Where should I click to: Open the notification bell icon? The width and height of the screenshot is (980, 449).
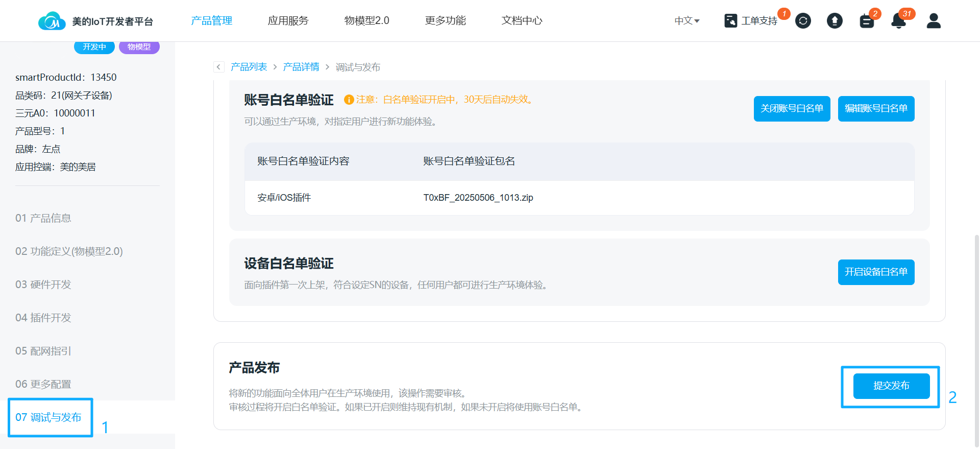[x=898, y=21]
